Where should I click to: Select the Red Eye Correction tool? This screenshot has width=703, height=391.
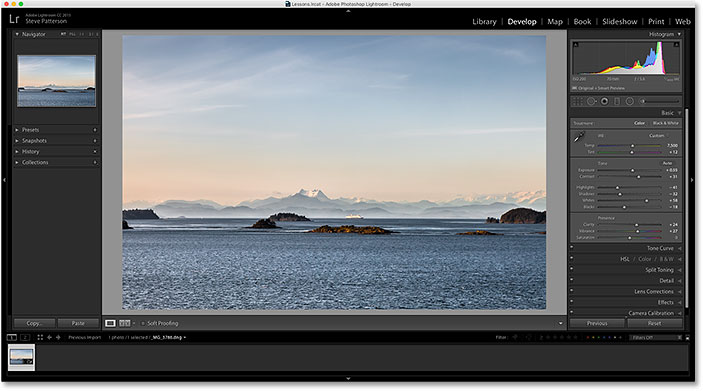pos(604,101)
